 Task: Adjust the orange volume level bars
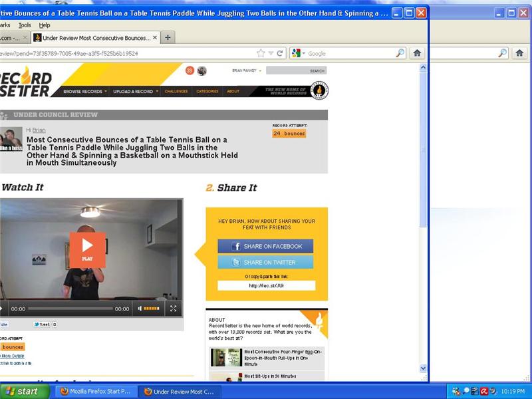[152, 309]
